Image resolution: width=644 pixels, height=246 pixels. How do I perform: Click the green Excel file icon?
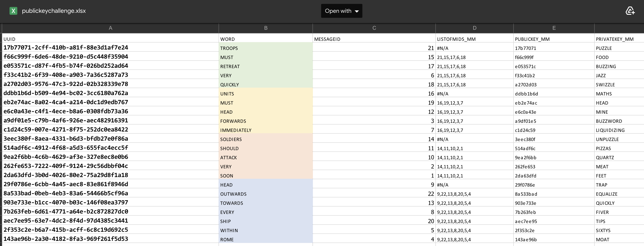(x=13, y=11)
